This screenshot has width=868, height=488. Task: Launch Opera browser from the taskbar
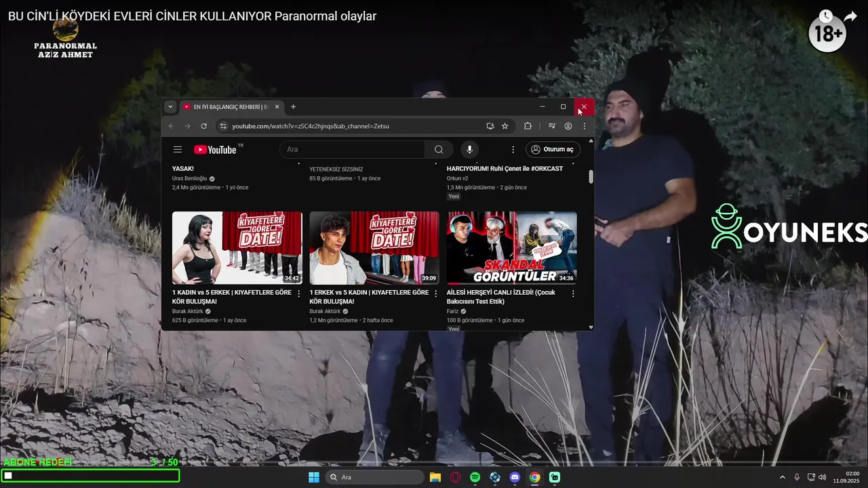[x=455, y=477]
